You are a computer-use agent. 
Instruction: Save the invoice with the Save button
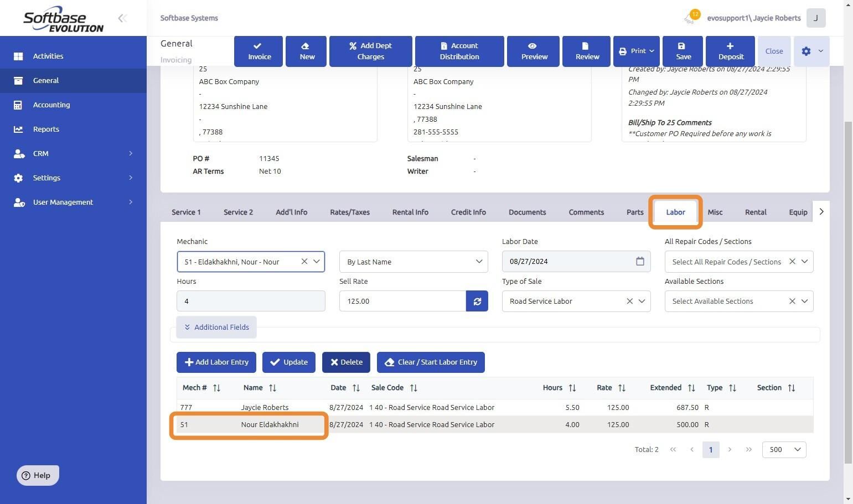point(683,51)
